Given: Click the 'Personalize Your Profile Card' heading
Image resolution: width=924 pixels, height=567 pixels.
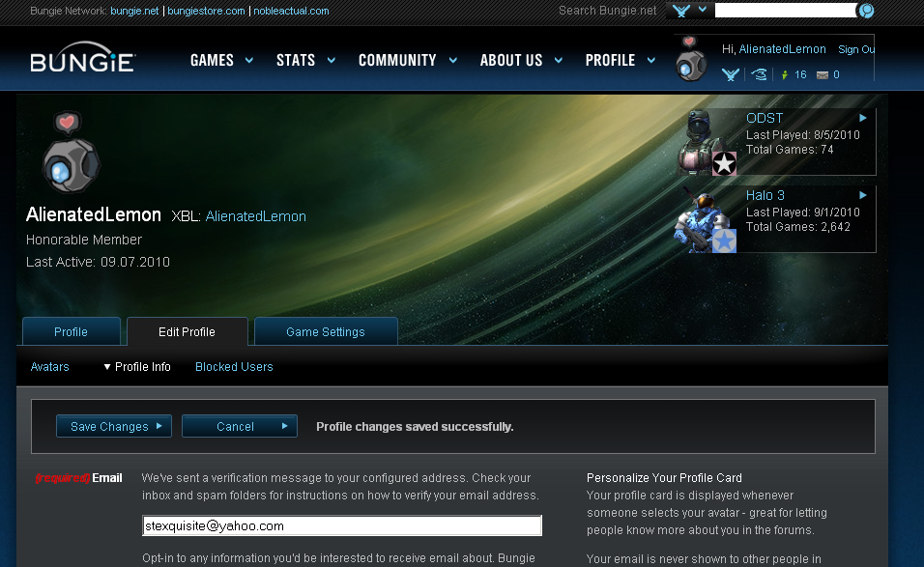Looking at the screenshot, I should [x=664, y=478].
